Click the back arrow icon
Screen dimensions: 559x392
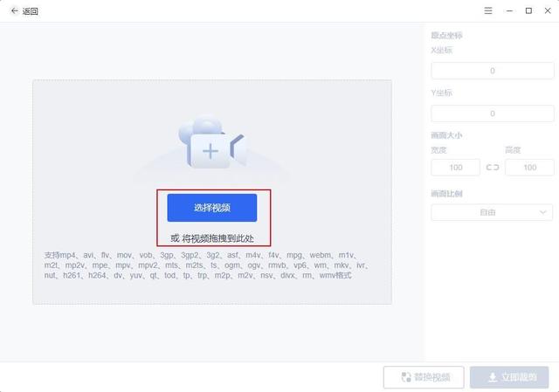click(14, 11)
